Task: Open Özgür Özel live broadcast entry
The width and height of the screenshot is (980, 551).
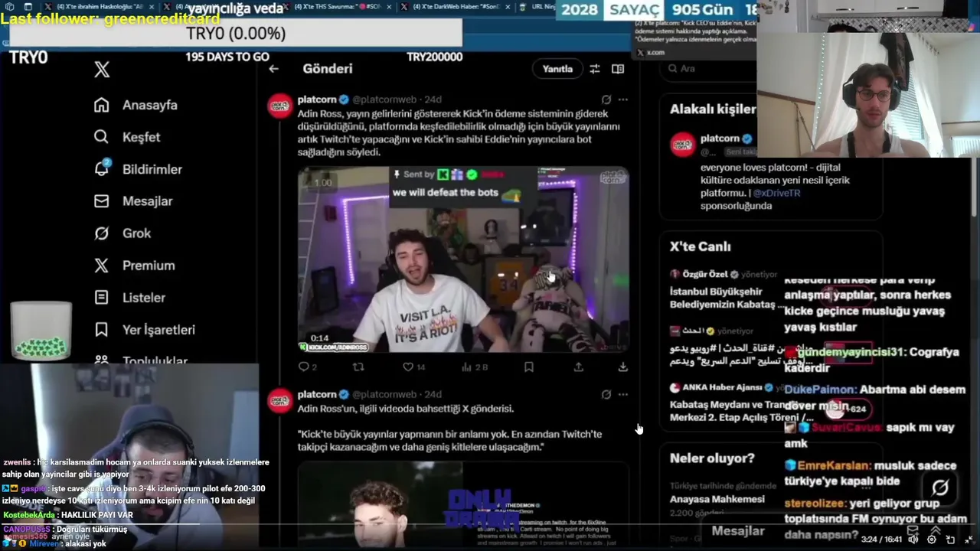Action: coord(727,291)
